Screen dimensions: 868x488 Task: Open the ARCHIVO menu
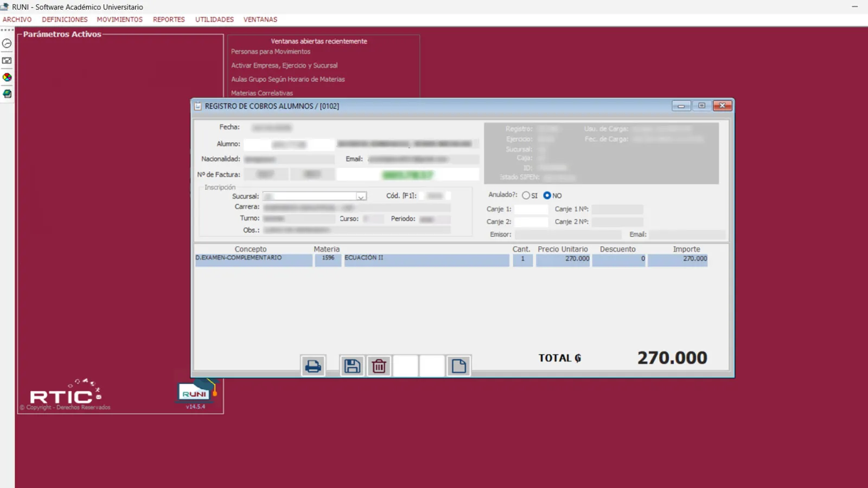[17, 20]
